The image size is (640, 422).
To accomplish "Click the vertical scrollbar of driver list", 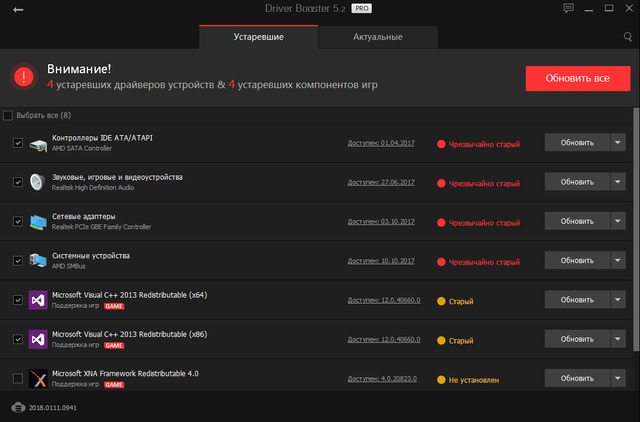I will 636,229.
